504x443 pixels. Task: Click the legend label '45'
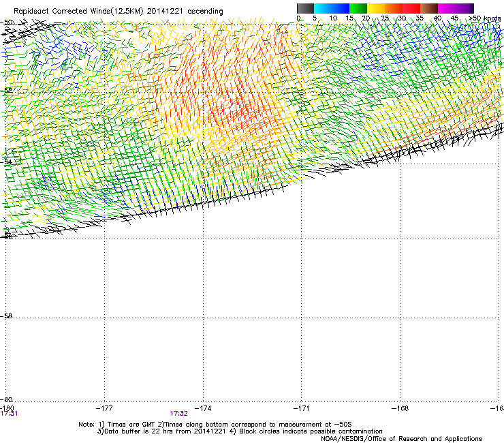click(454, 18)
